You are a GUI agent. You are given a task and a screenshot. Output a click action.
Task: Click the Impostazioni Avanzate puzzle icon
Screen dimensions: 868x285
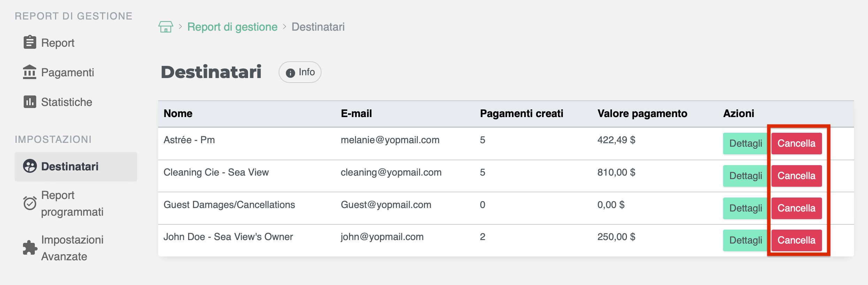[x=30, y=248]
